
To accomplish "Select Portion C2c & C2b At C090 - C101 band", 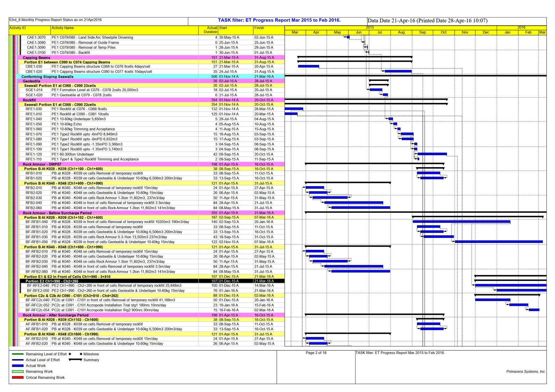I will pyautogui.click(x=152, y=295).
